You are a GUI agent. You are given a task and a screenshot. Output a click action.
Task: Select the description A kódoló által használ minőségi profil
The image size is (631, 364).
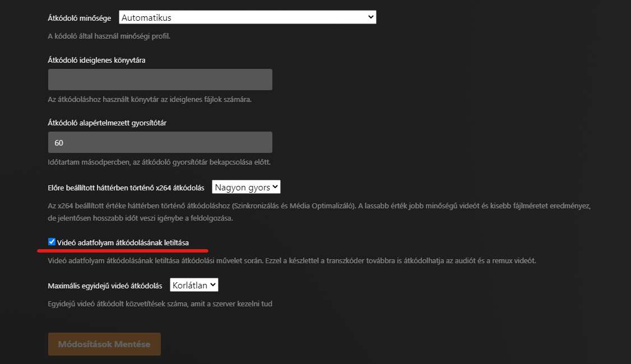point(109,36)
